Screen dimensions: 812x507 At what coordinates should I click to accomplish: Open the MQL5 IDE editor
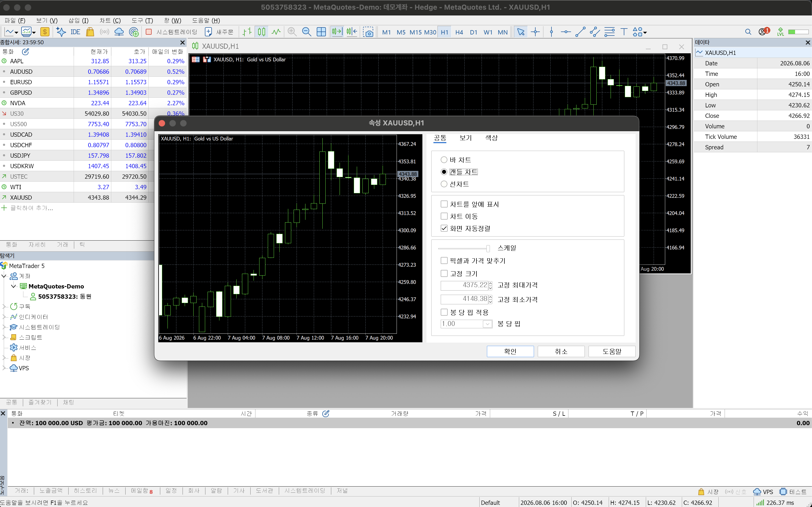75,32
